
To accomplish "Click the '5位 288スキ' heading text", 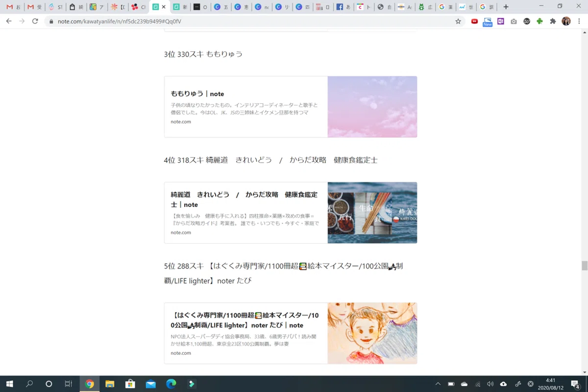I will (284, 273).
